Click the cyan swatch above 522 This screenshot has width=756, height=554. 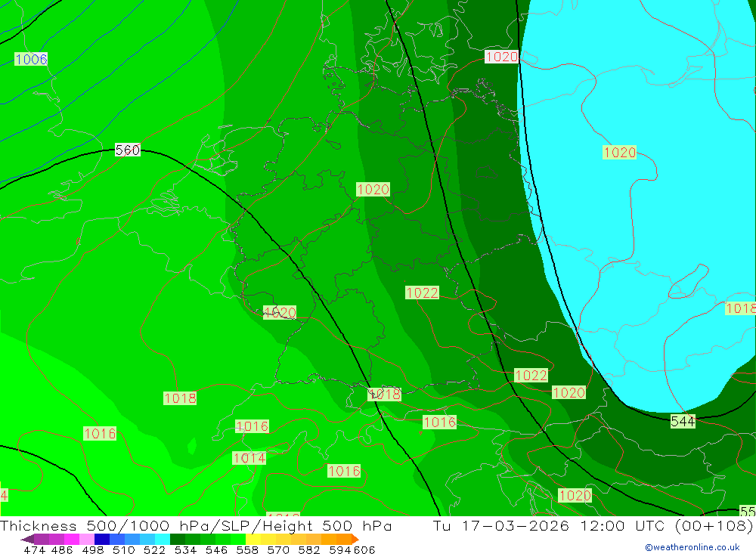[x=163, y=539]
